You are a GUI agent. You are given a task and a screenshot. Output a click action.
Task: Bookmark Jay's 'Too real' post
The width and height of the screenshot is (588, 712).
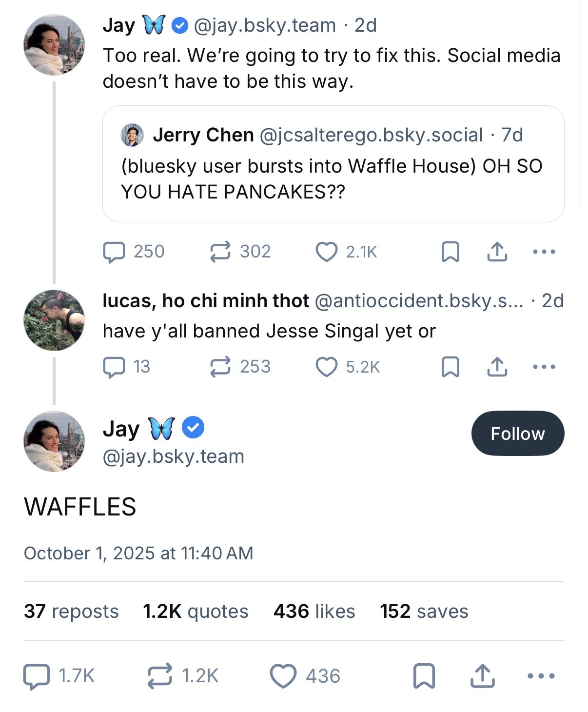pos(450,252)
